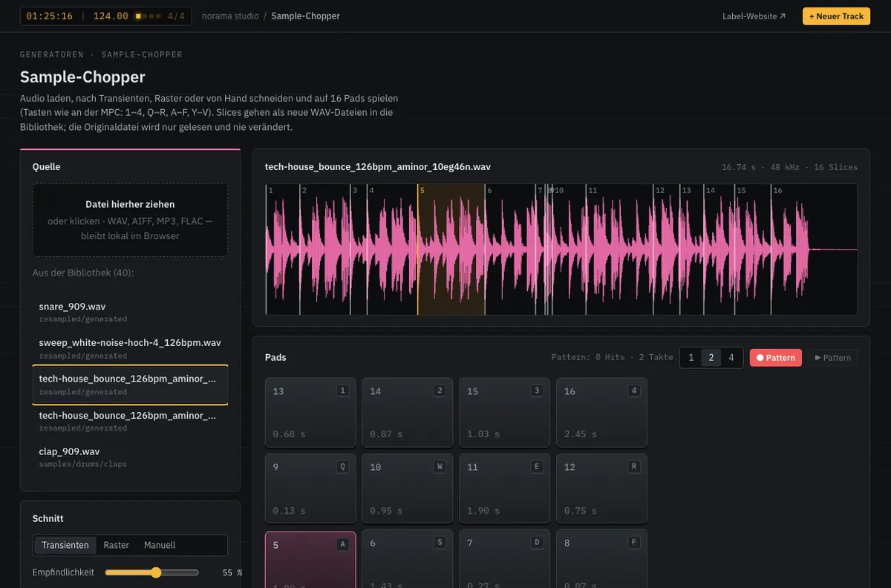Trigger pad 15 with key 3

coord(505,413)
